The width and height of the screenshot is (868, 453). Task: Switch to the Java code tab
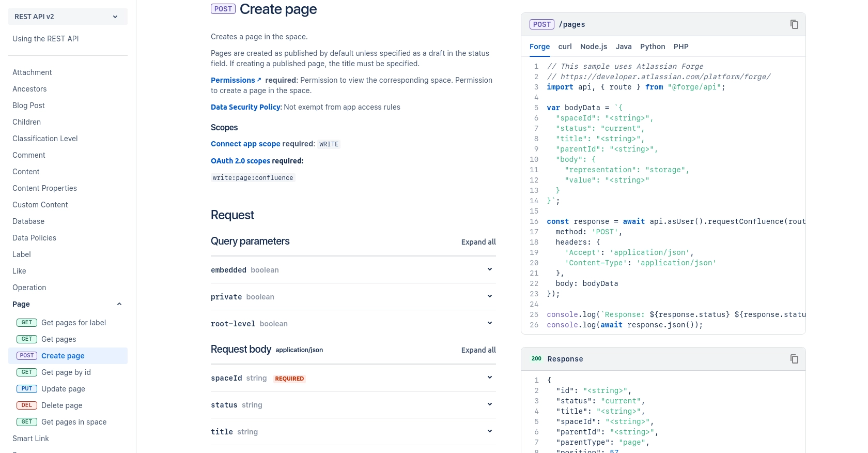[x=624, y=47]
